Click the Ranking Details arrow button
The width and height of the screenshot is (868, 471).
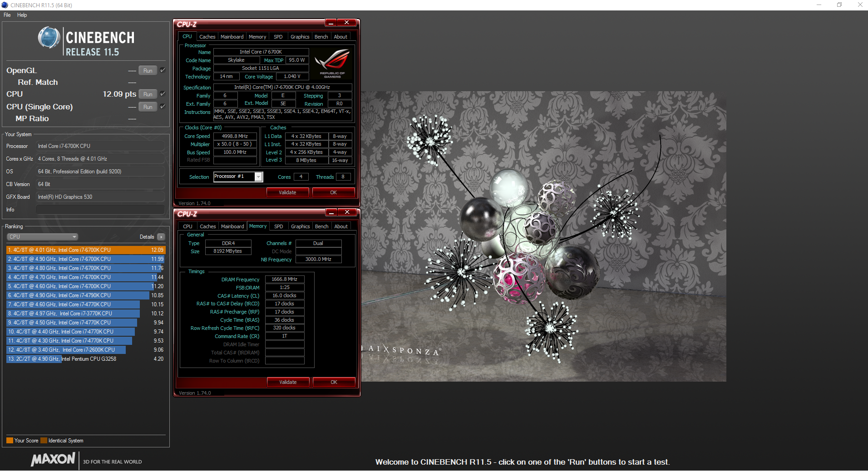(161, 237)
